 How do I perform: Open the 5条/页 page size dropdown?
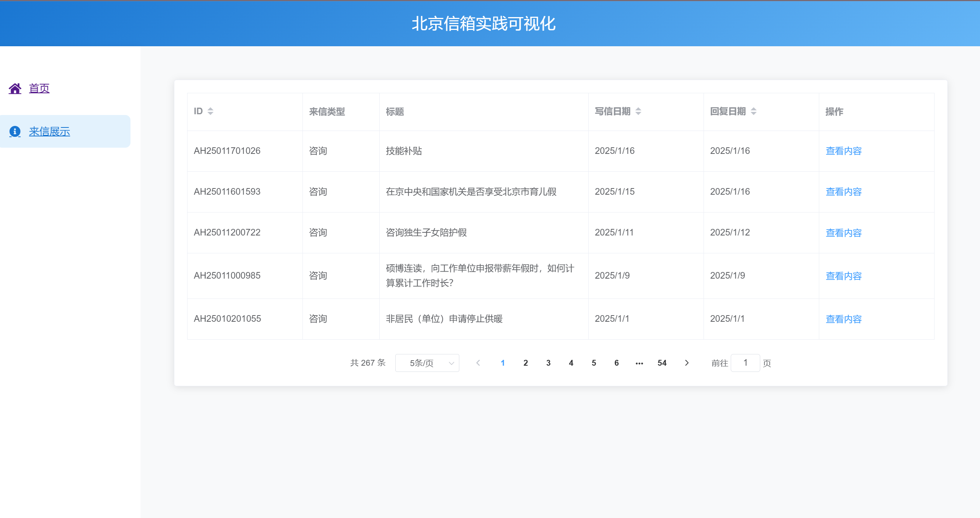(x=427, y=363)
